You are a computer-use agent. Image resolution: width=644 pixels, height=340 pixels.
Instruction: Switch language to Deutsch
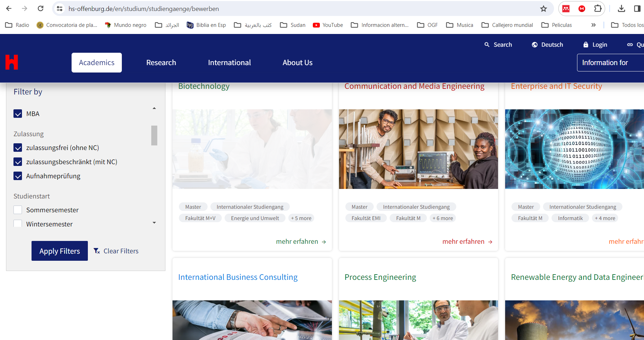[x=547, y=45]
